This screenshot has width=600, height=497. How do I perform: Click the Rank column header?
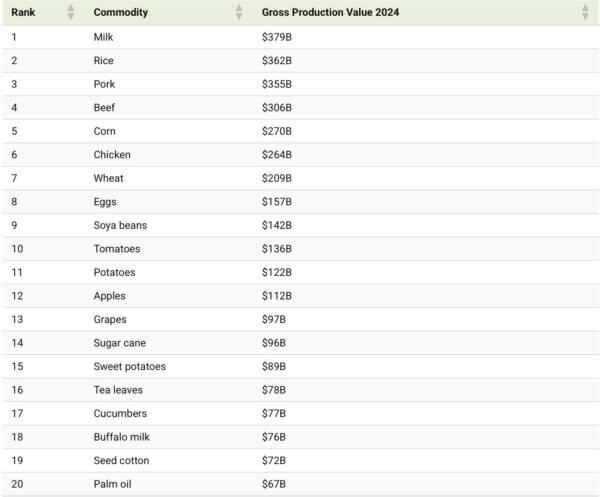pos(23,12)
